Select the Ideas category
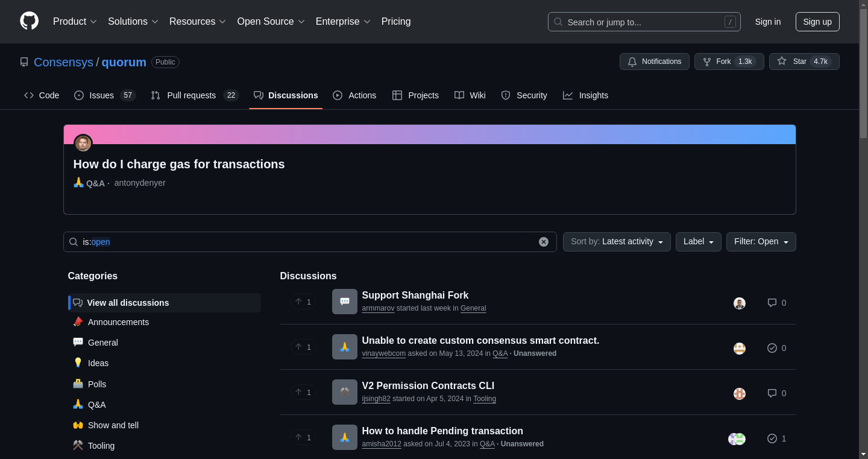 pyautogui.click(x=165, y=363)
